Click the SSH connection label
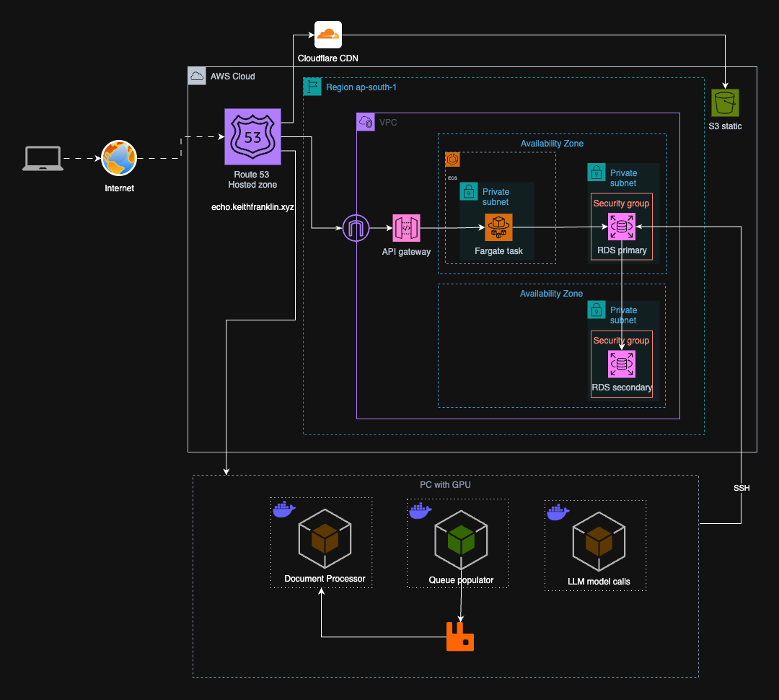The height and width of the screenshot is (700, 779). tap(741, 488)
